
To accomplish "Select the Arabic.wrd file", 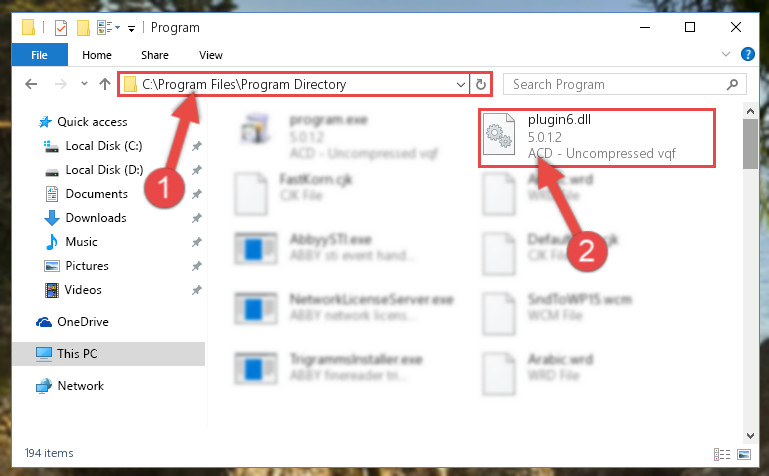I will [538, 374].
